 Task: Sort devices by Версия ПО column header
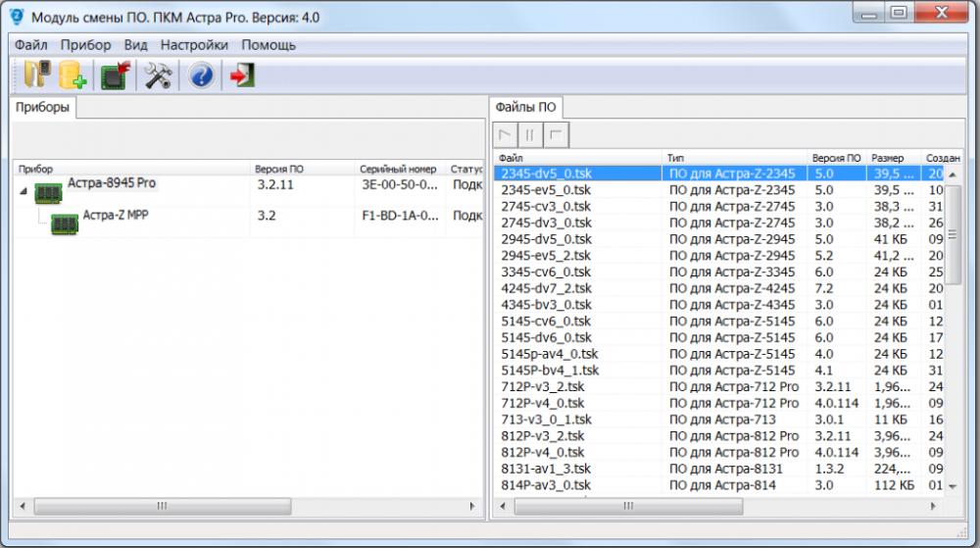tap(302, 169)
